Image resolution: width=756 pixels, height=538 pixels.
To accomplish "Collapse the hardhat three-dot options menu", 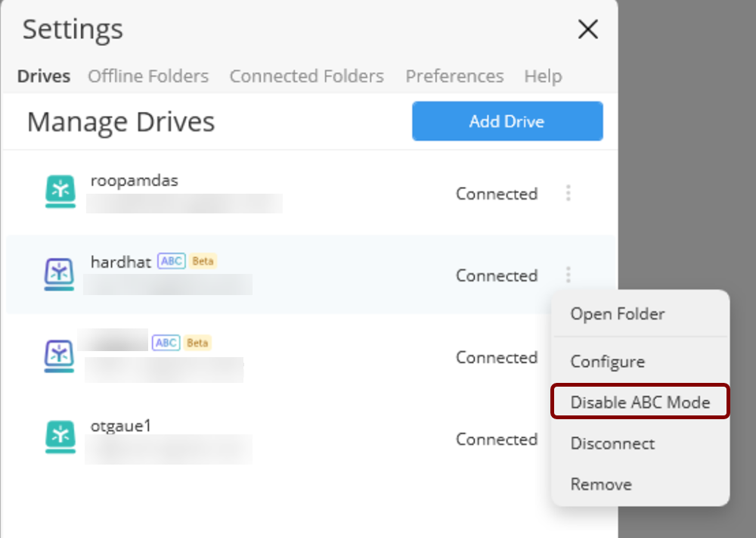I will pos(569,275).
